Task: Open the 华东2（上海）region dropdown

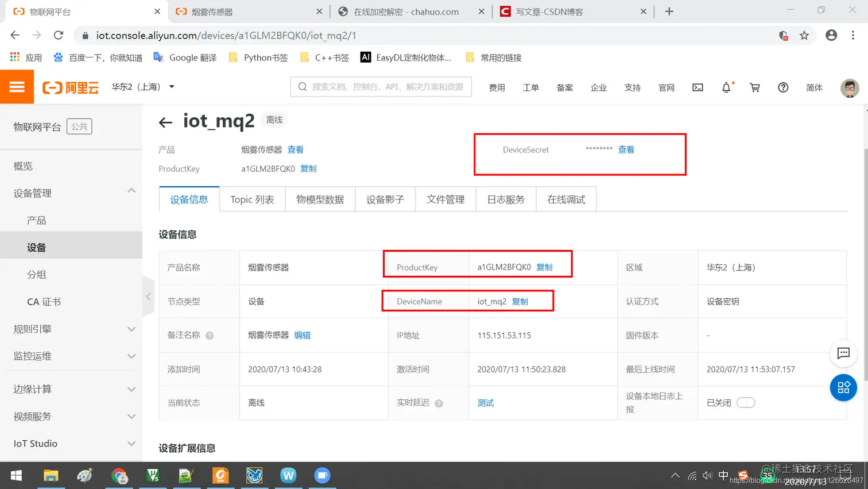Action: click(143, 87)
